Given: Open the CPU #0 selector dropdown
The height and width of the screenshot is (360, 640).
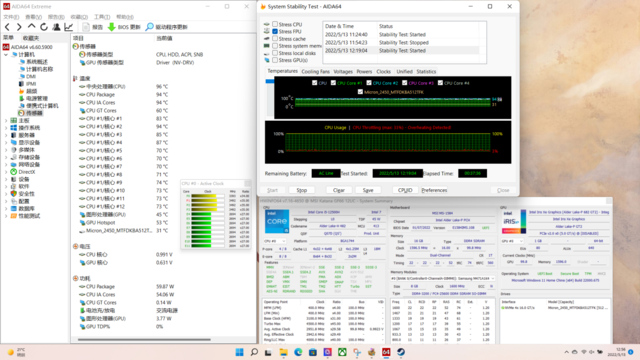Looking at the screenshot, I should click(x=274, y=241).
